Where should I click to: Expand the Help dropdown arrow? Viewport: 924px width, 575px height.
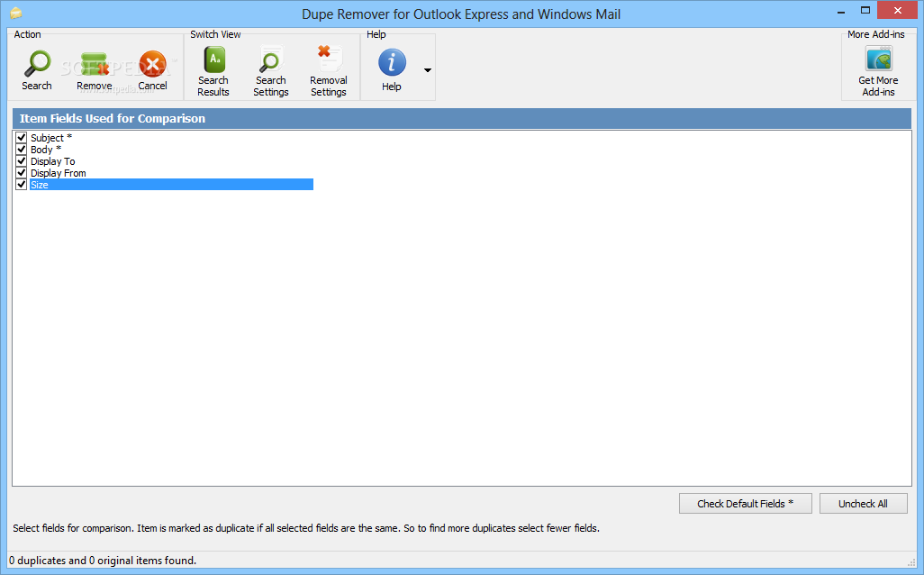(x=428, y=70)
